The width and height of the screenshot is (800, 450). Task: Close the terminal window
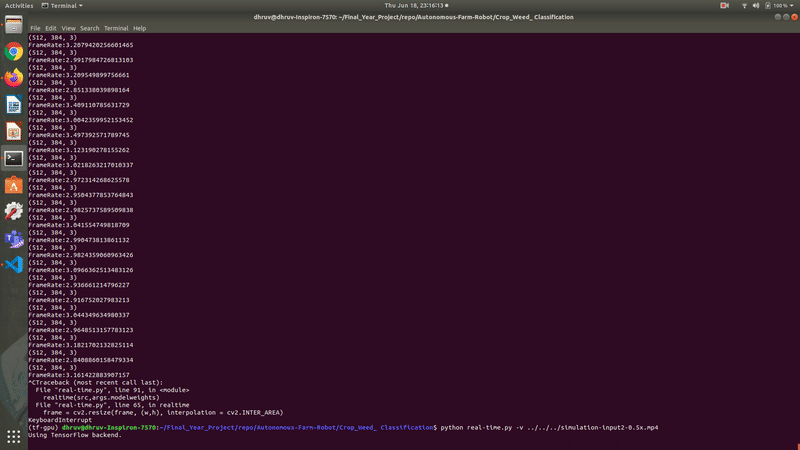point(794,17)
